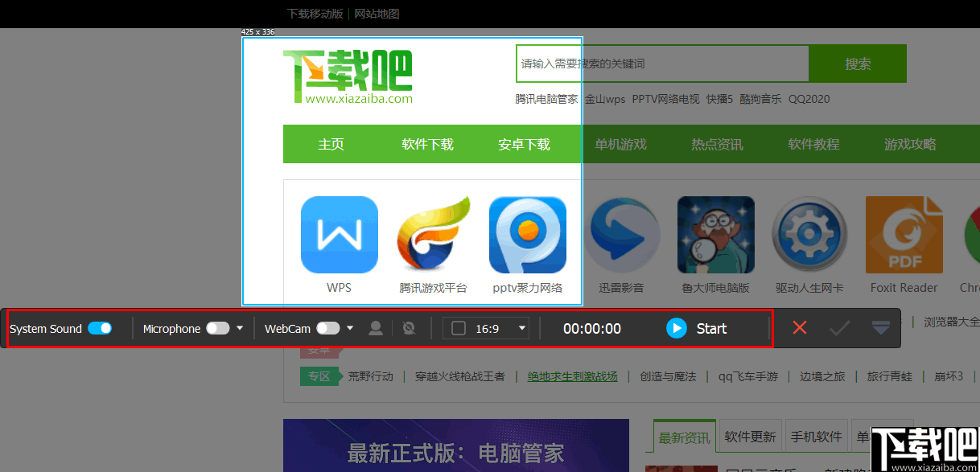
Task: Click the Foxit Reader PDF icon
Action: (x=904, y=235)
